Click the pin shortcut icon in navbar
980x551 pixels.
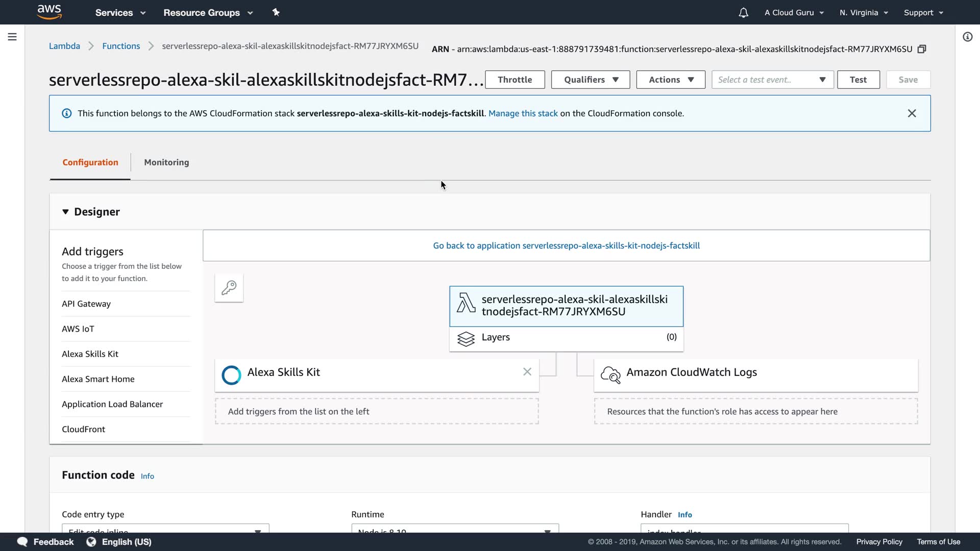pyautogui.click(x=276, y=12)
